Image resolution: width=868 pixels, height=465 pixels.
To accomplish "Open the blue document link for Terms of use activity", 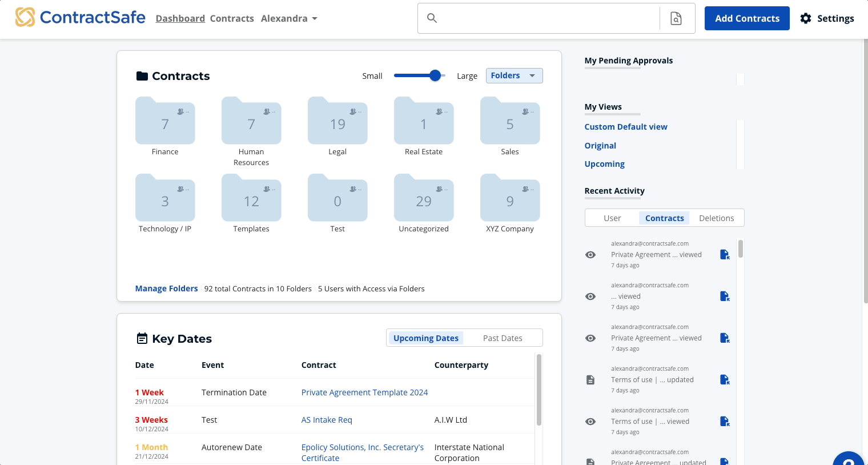I will (x=725, y=379).
